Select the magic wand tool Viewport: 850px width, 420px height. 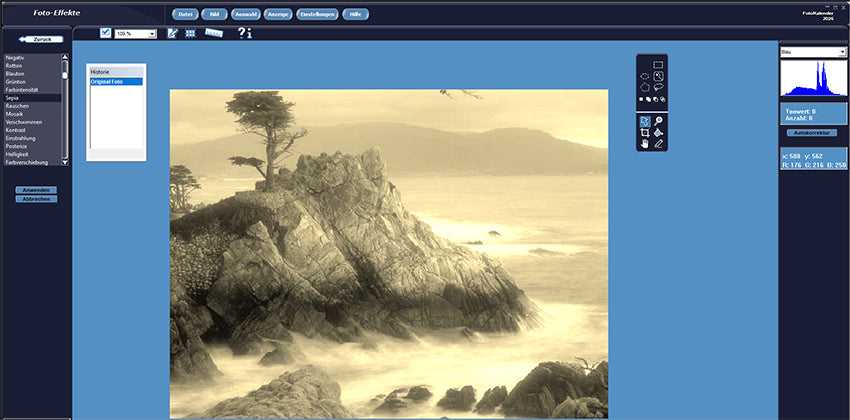click(x=658, y=76)
